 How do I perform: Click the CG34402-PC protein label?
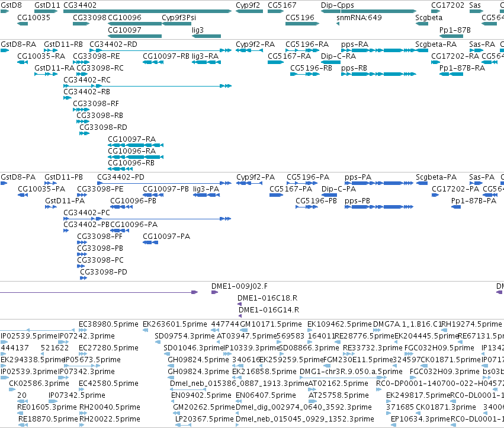click(x=87, y=213)
